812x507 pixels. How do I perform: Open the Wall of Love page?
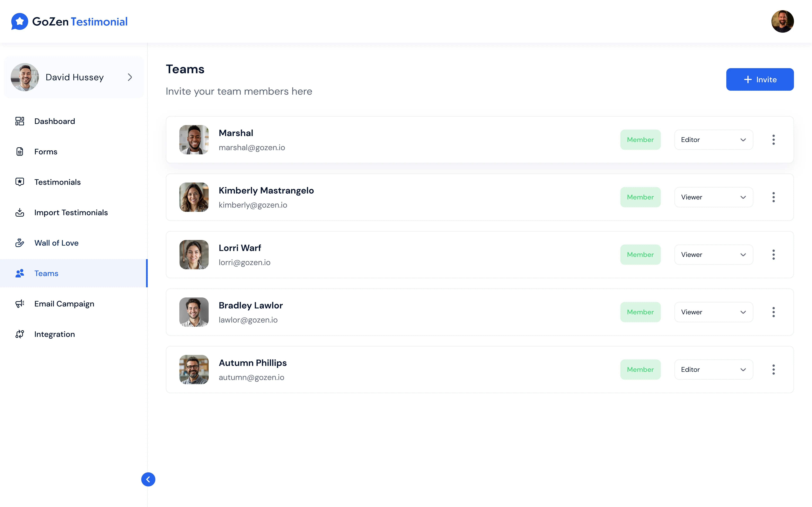point(56,243)
